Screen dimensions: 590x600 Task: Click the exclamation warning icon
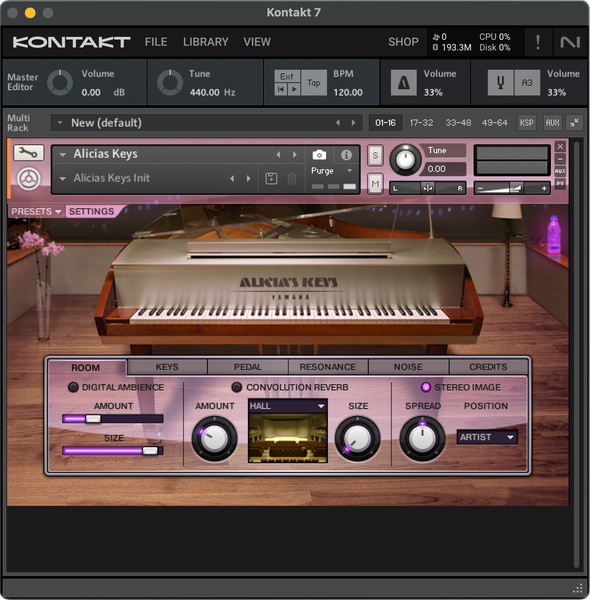[538, 42]
